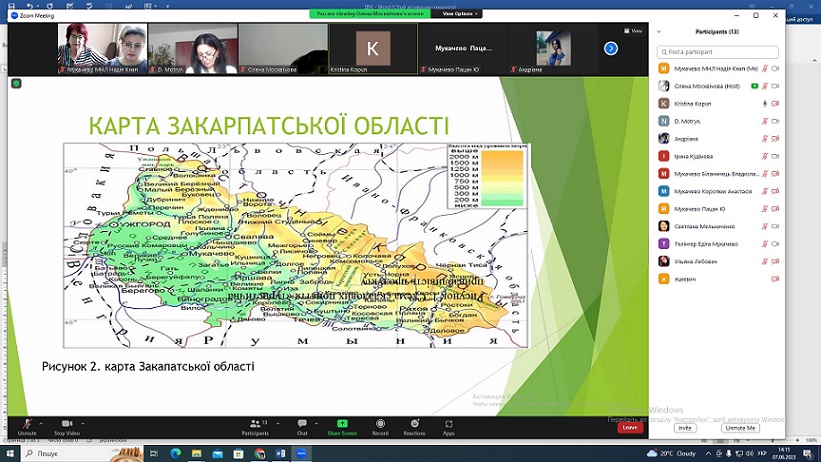Click the green encryption shield icon
The image size is (821, 462).
coord(16,83)
